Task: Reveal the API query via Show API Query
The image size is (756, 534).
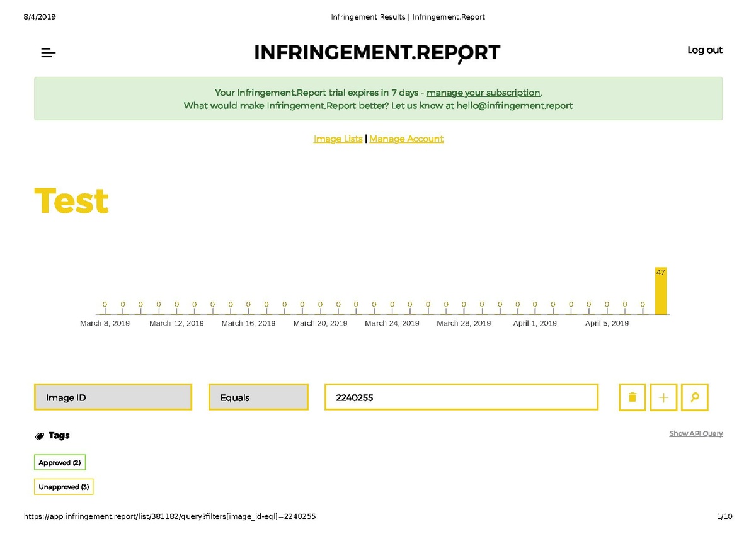Action: point(696,433)
